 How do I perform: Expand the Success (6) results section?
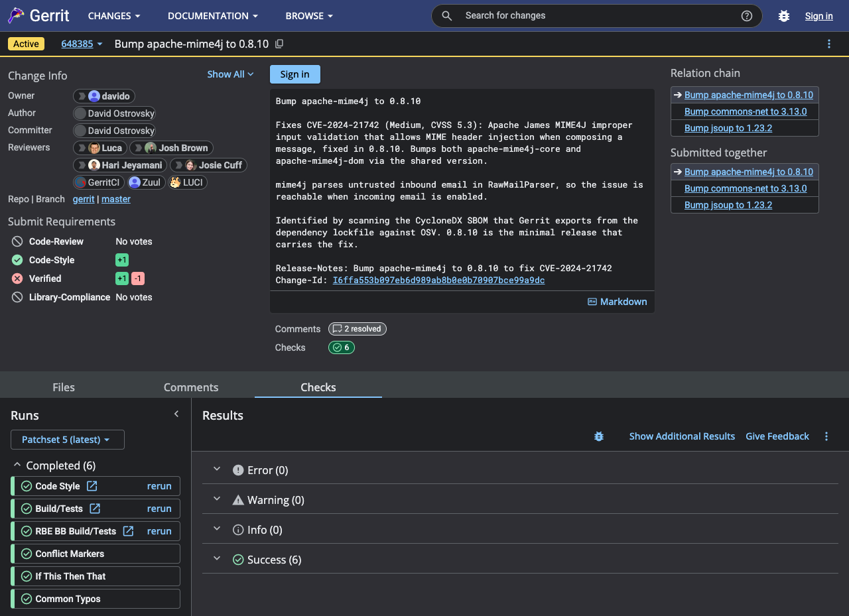coord(217,559)
